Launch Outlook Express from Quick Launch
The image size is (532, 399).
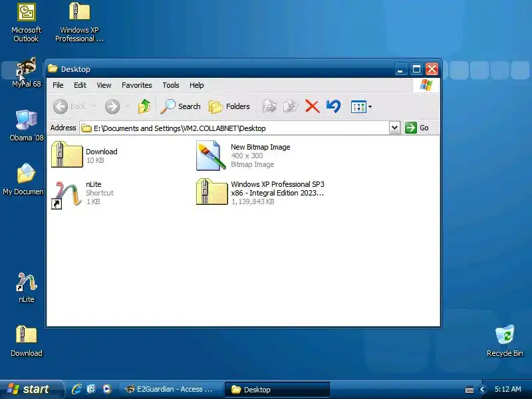(x=91, y=389)
